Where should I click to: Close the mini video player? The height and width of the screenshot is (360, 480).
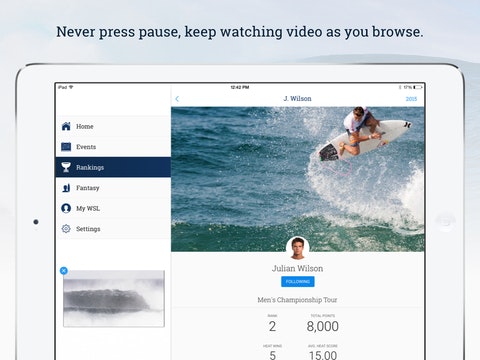coord(64,271)
